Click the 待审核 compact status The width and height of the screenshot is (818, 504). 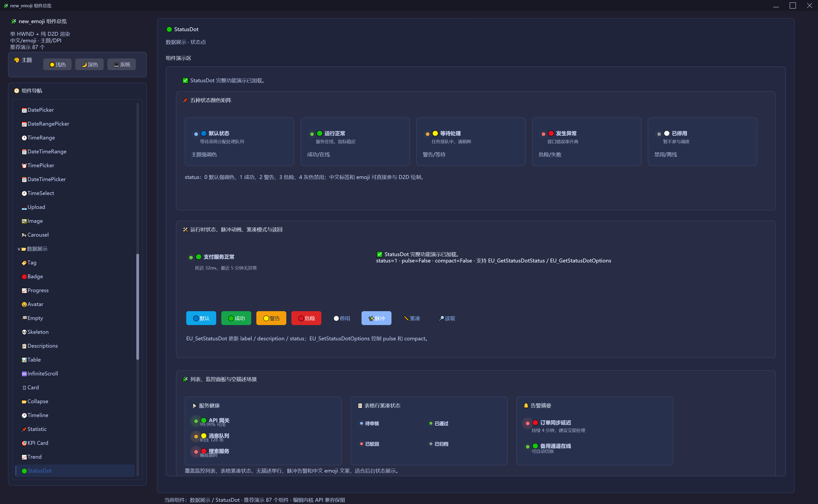click(x=369, y=423)
